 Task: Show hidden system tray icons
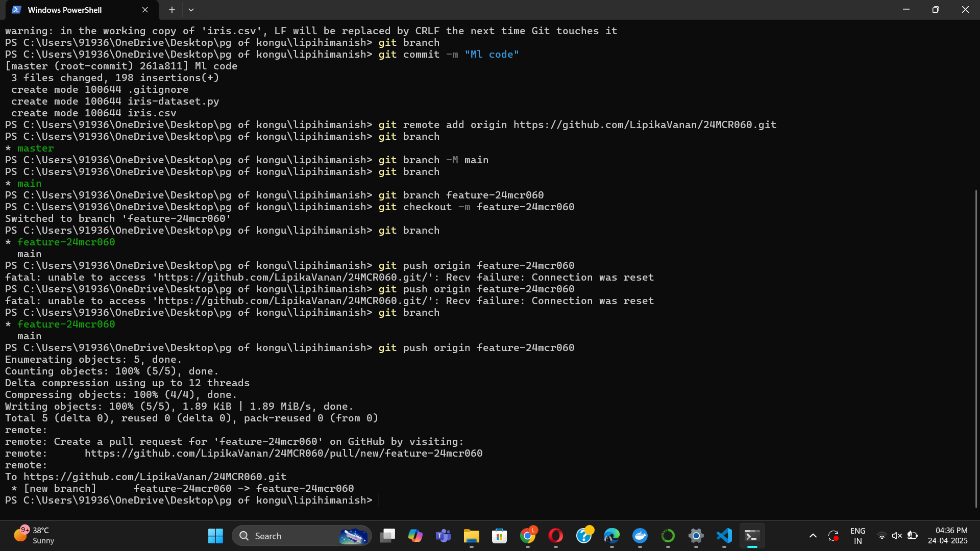(813, 536)
